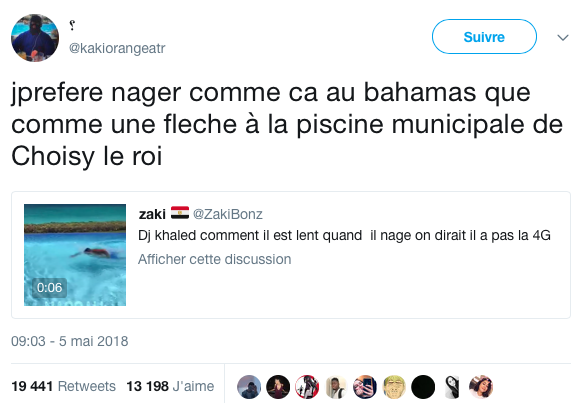
Task: Open zaki's quoted tweet author name
Action: click(x=152, y=214)
